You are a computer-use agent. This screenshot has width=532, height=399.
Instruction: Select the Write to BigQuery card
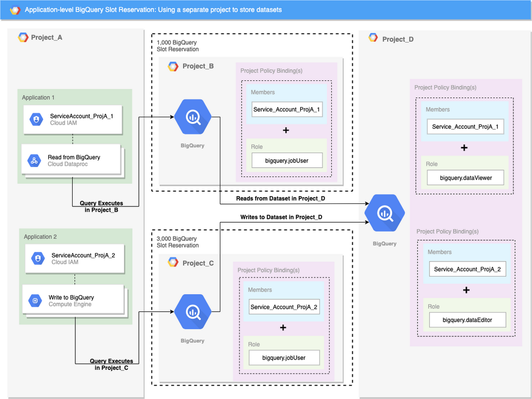73,300
